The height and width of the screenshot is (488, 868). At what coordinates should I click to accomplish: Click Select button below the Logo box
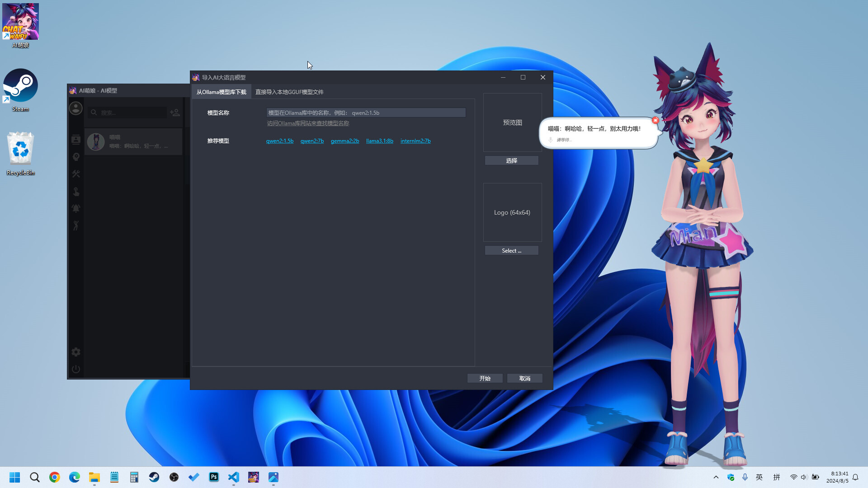click(x=511, y=250)
